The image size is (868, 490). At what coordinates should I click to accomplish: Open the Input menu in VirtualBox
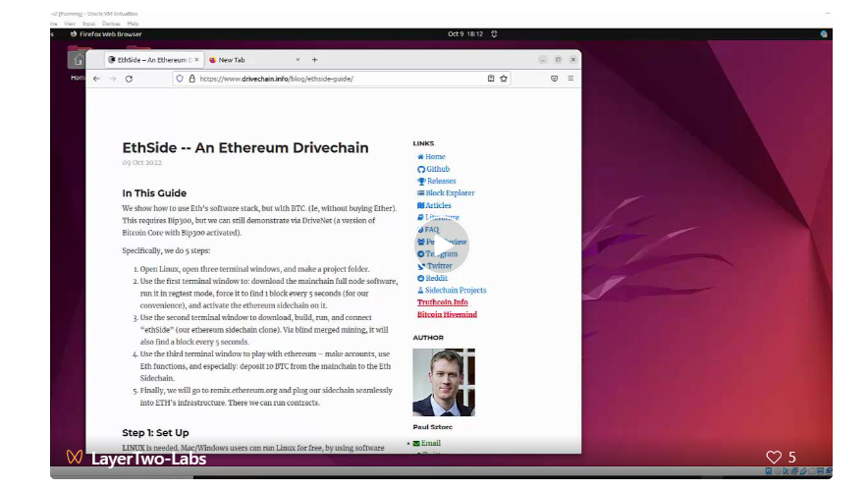[88, 24]
